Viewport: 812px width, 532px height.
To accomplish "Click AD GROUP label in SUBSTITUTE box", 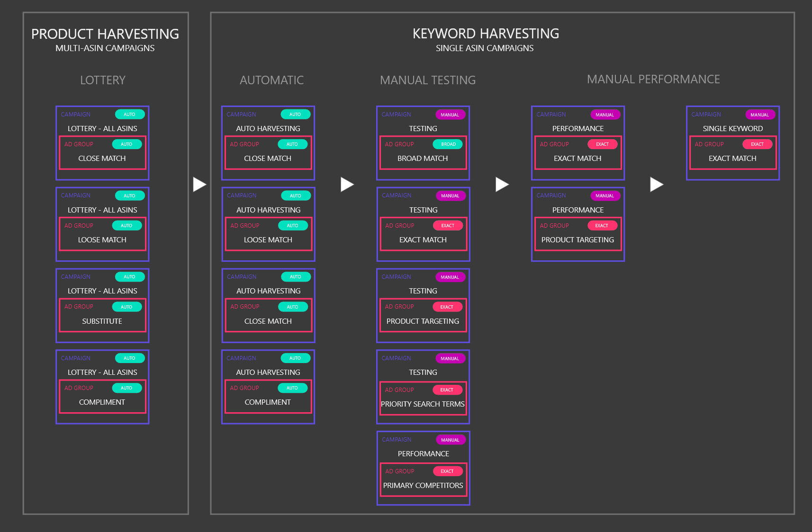I will tap(79, 307).
